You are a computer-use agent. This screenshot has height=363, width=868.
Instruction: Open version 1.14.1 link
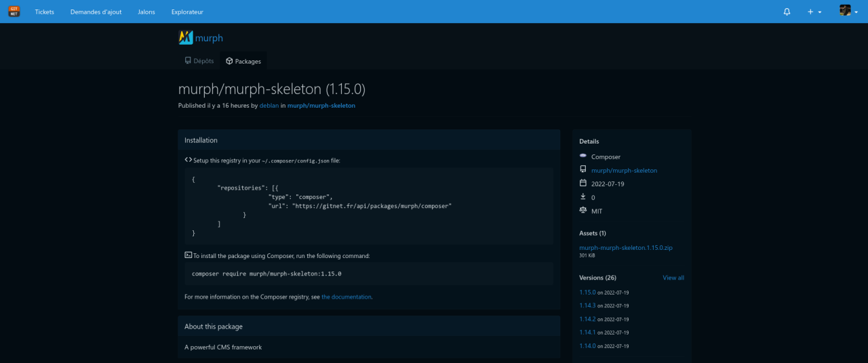[x=587, y=333]
